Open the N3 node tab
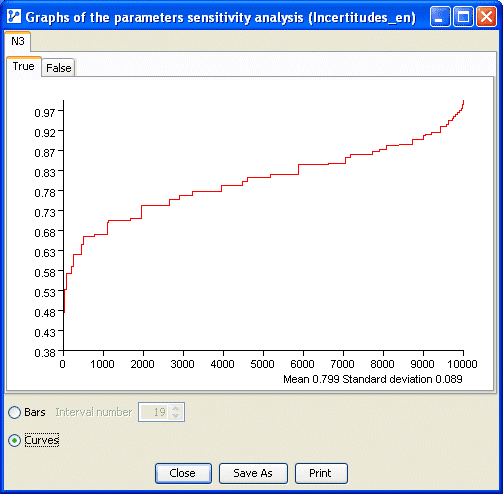 pos(18,41)
